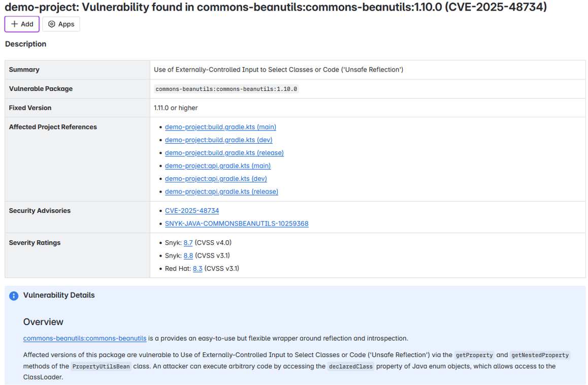588x385 pixels.
Task: Click the vulnerable package code text
Action: [x=226, y=89]
